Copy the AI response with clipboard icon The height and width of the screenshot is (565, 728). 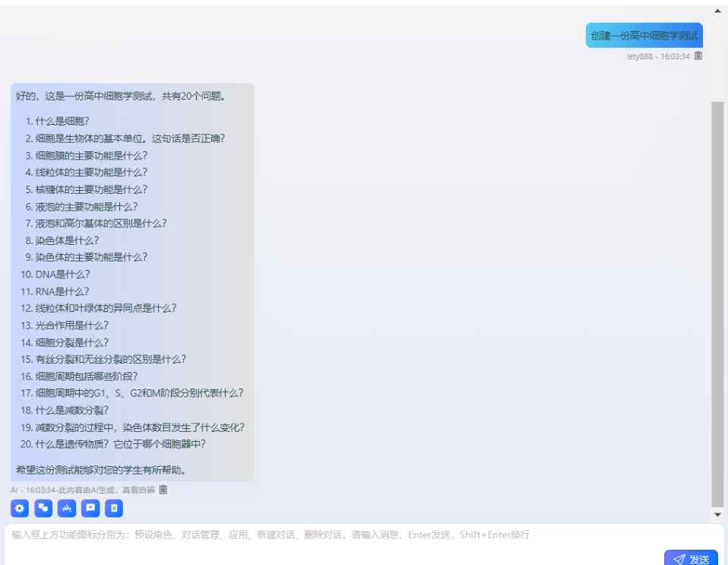(163, 490)
